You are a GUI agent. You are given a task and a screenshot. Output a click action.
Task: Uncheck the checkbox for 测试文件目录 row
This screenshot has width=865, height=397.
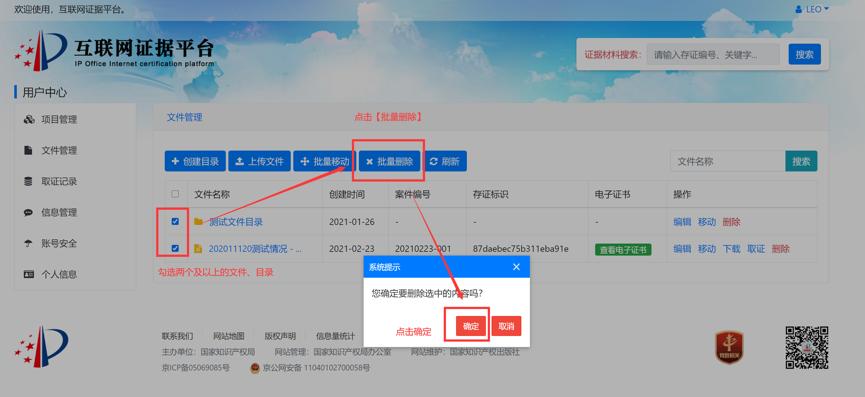[x=175, y=222]
